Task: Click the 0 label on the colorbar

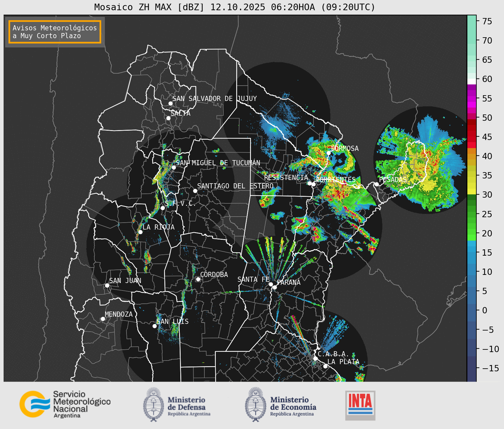Action: [x=484, y=310]
